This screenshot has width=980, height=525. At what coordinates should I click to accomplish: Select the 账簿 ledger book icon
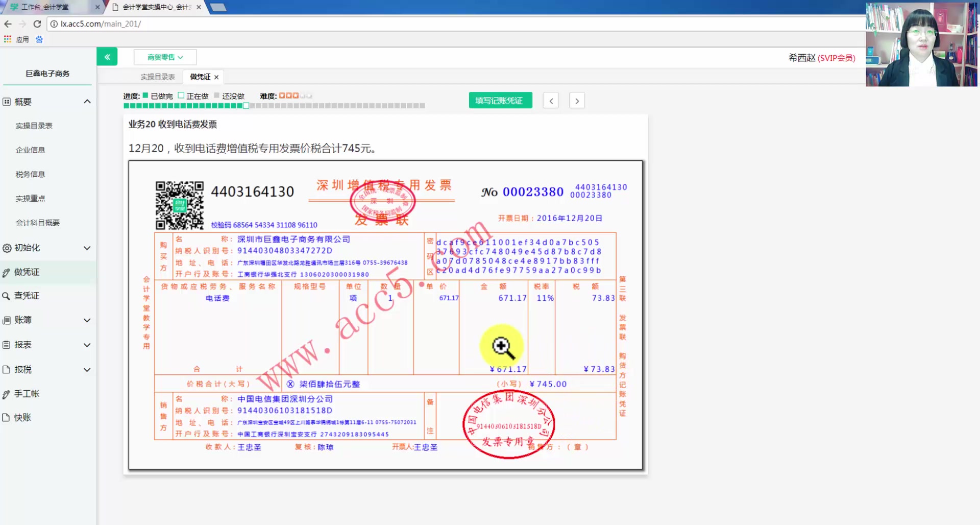(7, 320)
